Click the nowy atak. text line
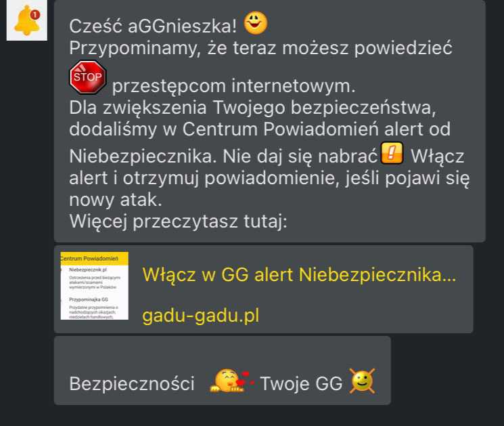This screenshot has height=426, width=504. (116, 200)
